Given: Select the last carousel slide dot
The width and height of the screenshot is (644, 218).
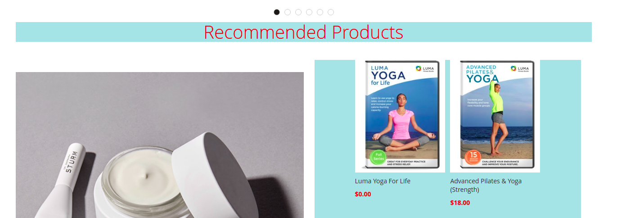Looking at the screenshot, I should pyautogui.click(x=331, y=12).
